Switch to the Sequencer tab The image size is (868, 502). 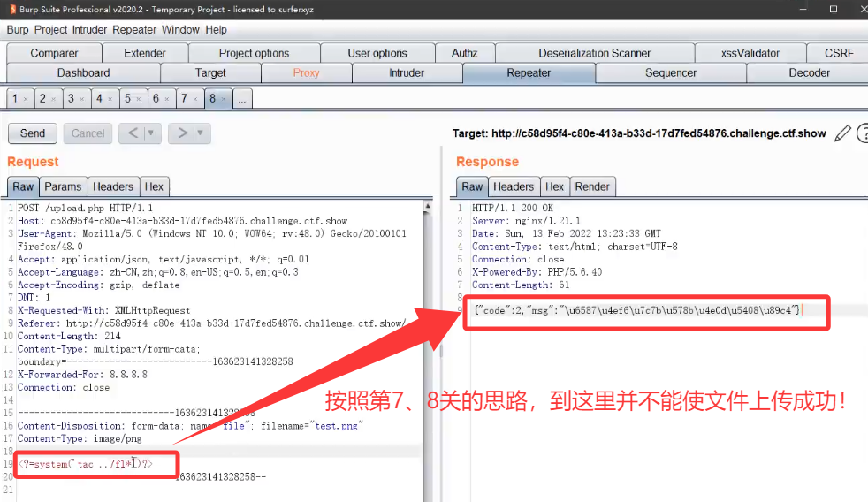670,73
